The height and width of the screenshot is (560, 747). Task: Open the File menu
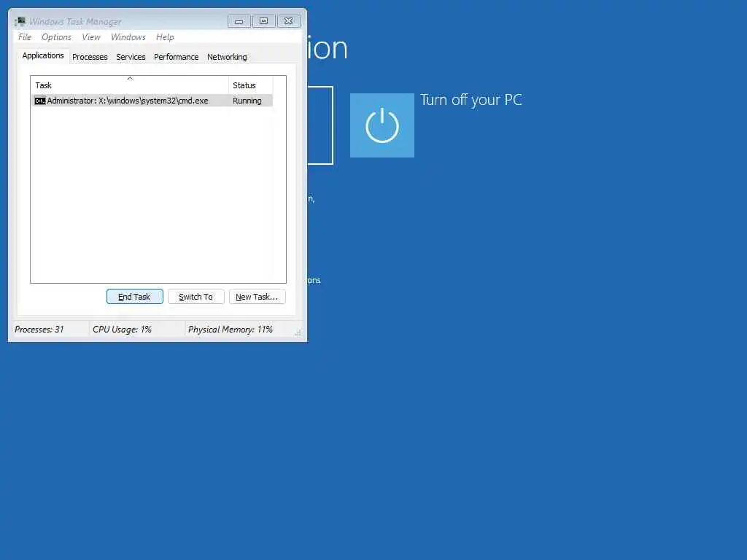pyautogui.click(x=25, y=37)
